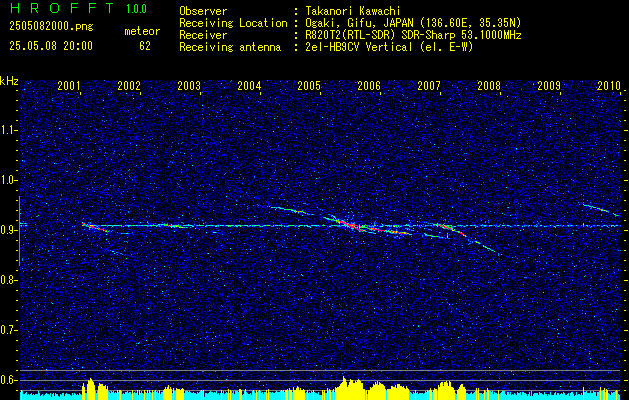629x400 pixels.
Task: Click time marker 2008
Action: [489, 85]
